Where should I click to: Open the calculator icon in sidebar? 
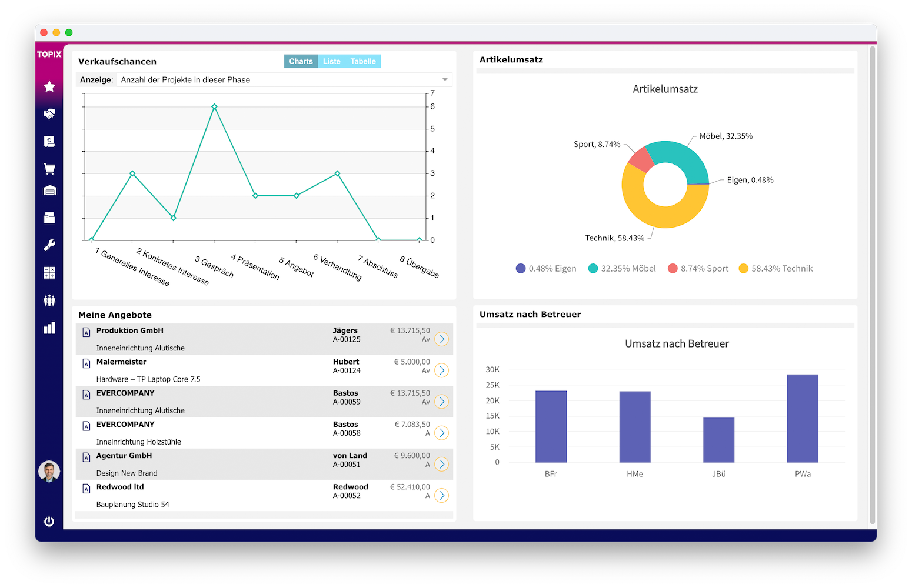click(49, 273)
